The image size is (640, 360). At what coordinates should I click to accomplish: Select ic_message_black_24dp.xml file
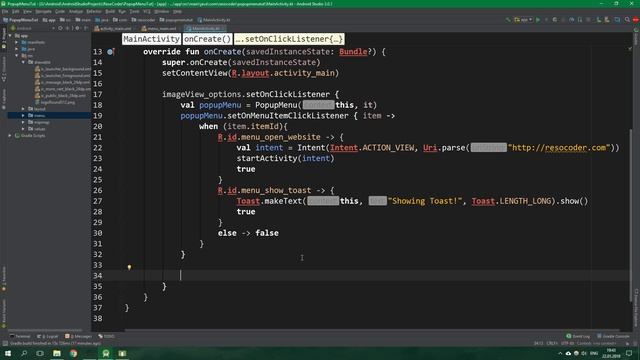pos(62,82)
